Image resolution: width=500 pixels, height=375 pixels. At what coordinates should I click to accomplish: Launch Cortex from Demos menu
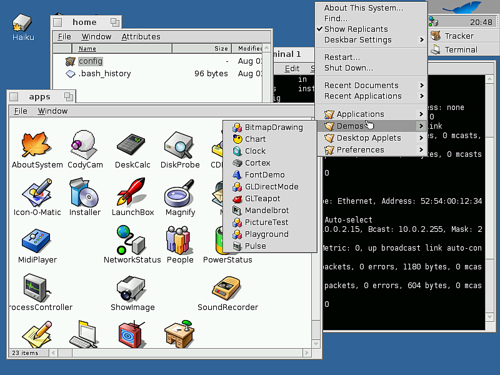pos(269,163)
